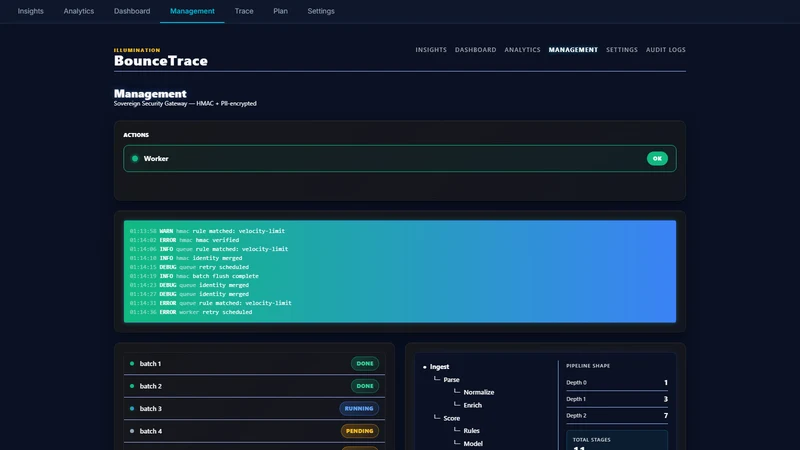Viewport: 800px width, 450px height.
Task: Open AUDIT LOGS in header nav
Action: [x=665, y=50]
